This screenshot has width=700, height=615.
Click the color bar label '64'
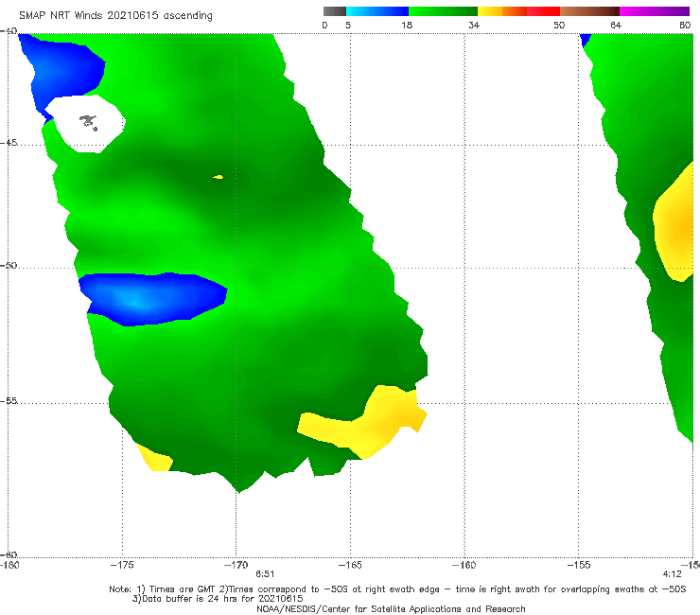(x=616, y=25)
